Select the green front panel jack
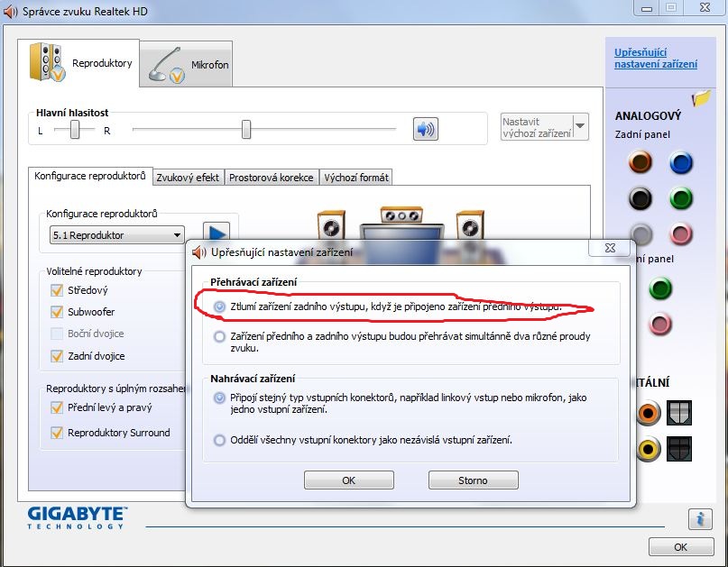This screenshot has height=567, width=728. [x=659, y=288]
